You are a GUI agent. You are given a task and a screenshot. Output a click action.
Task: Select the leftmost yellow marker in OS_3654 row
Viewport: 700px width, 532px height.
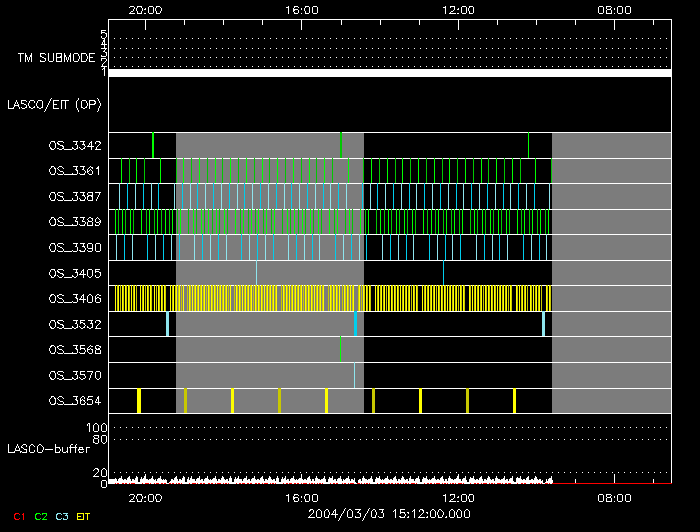click(x=138, y=400)
